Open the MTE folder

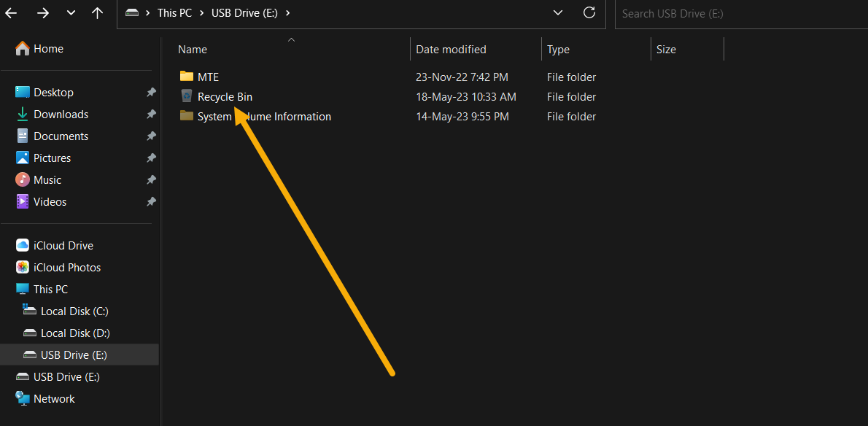point(206,77)
